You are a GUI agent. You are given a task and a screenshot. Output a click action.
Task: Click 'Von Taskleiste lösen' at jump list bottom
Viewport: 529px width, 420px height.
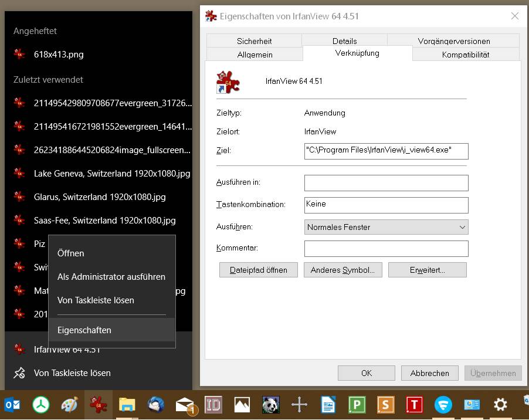click(72, 373)
